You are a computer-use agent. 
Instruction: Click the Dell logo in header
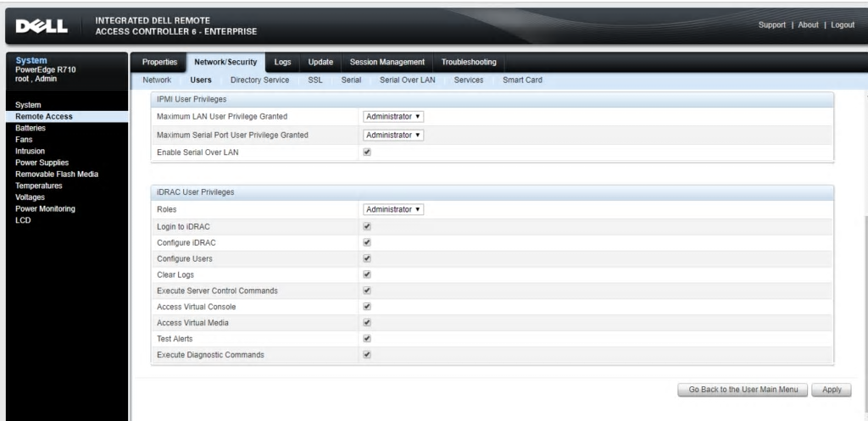click(42, 26)
